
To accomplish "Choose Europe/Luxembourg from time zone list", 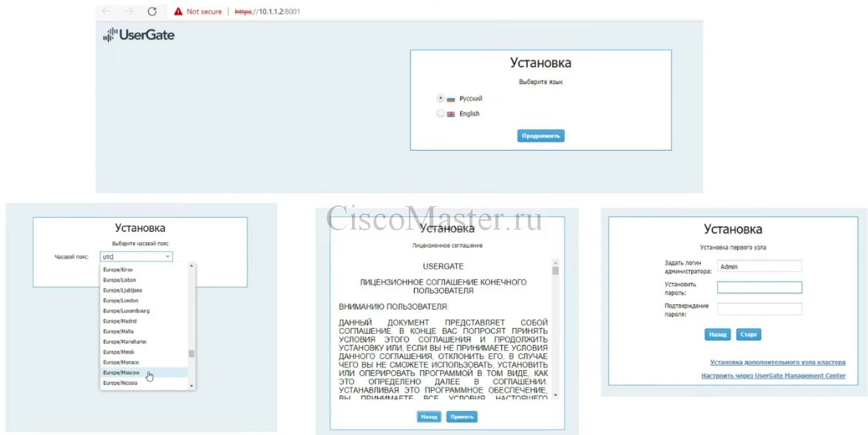I will point(144,311).
